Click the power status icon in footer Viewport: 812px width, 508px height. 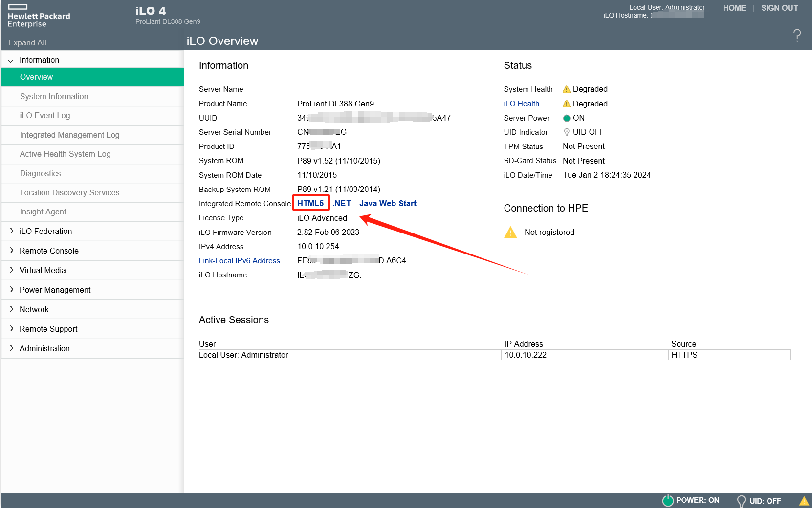(x=668, y=500)
